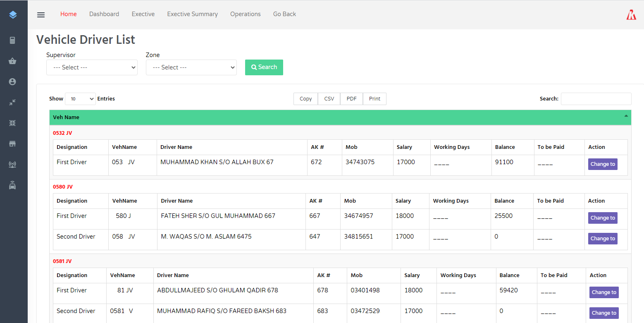Go to Home in top navigation

click(x=69, y=14)
